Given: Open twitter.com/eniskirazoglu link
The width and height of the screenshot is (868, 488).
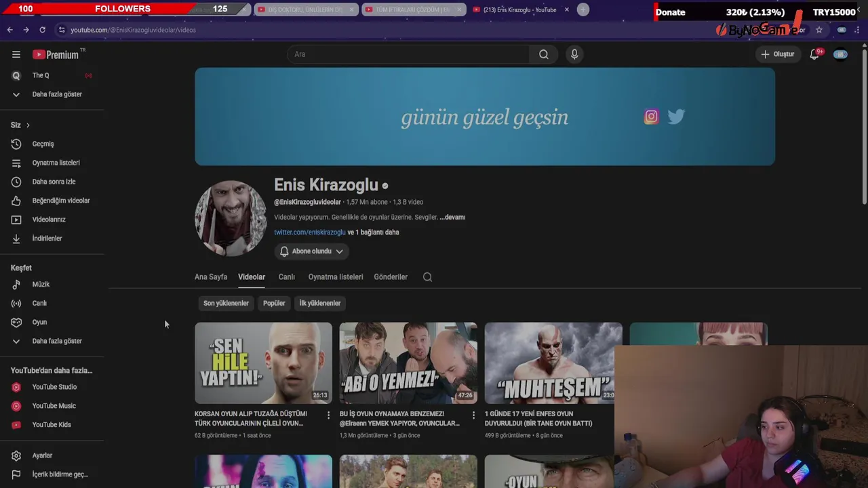Looking at the screenshot, I should pyautogui.click(x=310, y=232).
